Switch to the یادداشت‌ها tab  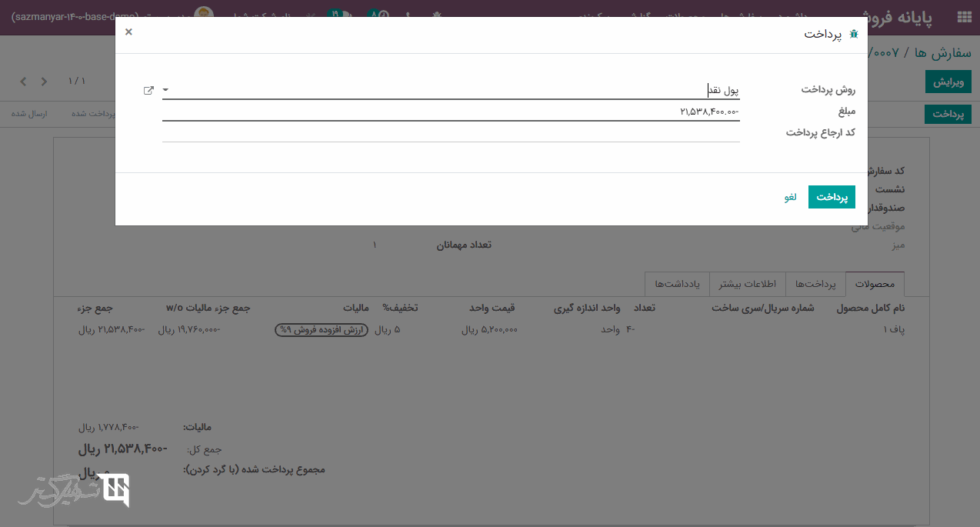677,284
